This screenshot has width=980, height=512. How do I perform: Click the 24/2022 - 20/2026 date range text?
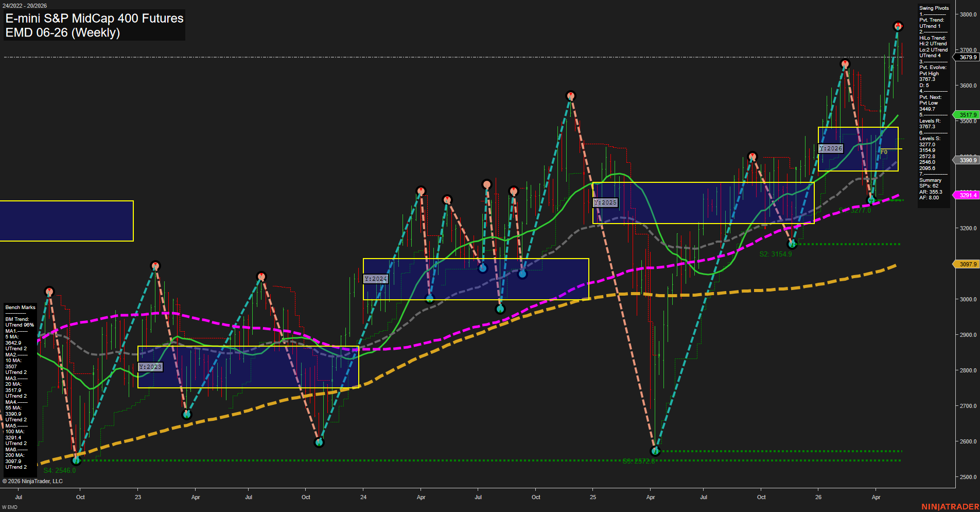click(x=25, y=6)
